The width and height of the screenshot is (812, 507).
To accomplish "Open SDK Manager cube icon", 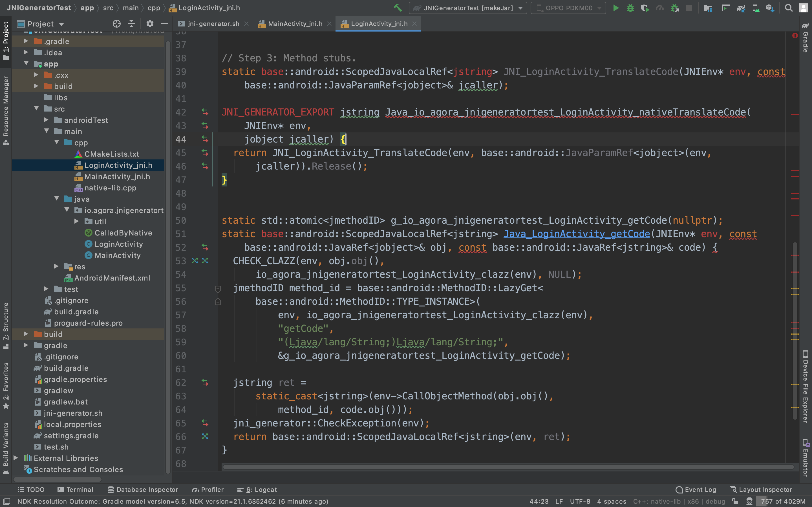I will [770, 8].
